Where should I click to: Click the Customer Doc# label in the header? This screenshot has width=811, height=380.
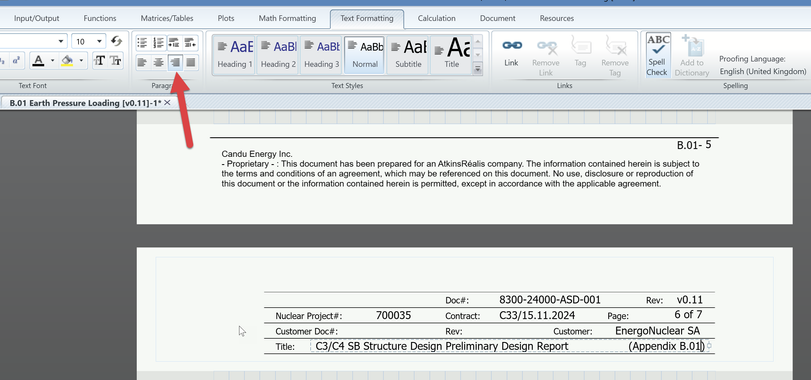tap(307, 331)
